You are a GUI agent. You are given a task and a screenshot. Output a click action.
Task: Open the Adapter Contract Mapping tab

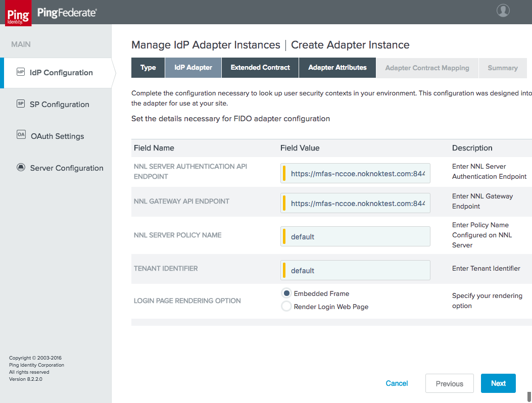[x=427, y=68]
